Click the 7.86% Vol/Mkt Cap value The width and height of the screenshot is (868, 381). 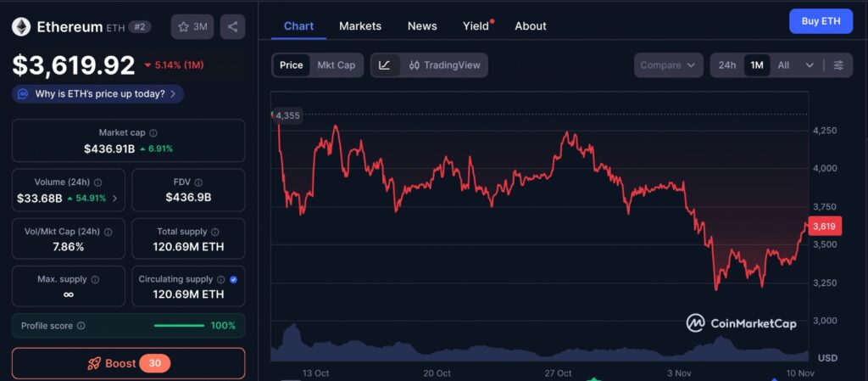68,247
